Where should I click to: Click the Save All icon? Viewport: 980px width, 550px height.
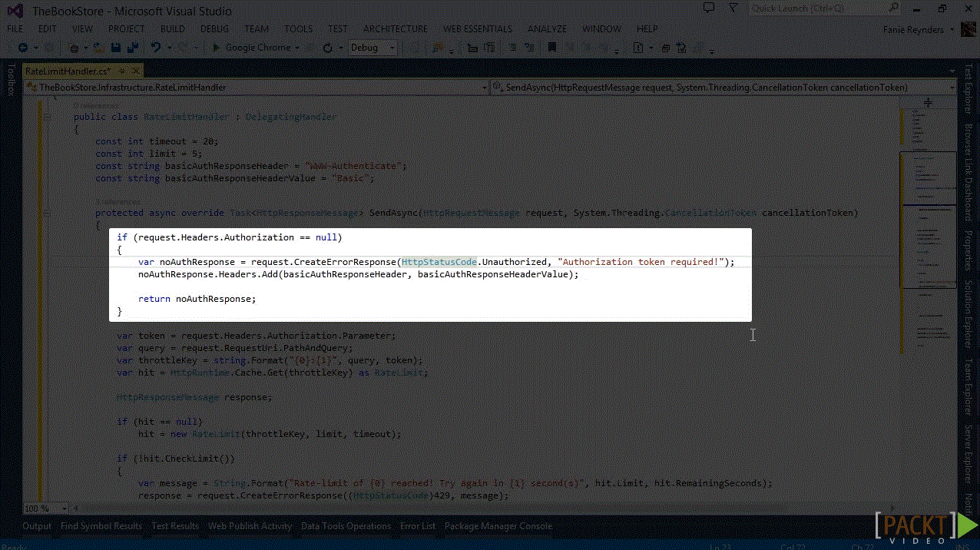click(x=132, y=48)
